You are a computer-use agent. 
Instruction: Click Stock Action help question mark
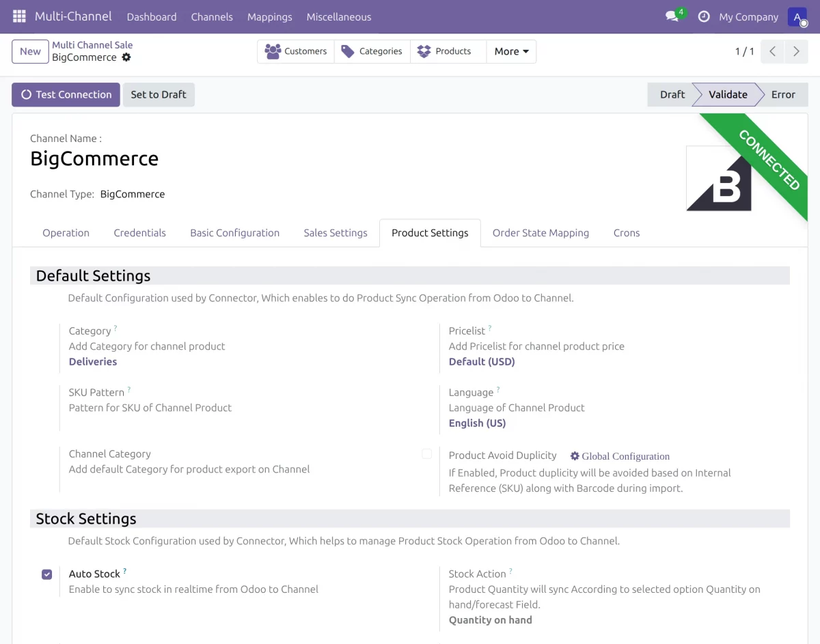click(510, 572)
